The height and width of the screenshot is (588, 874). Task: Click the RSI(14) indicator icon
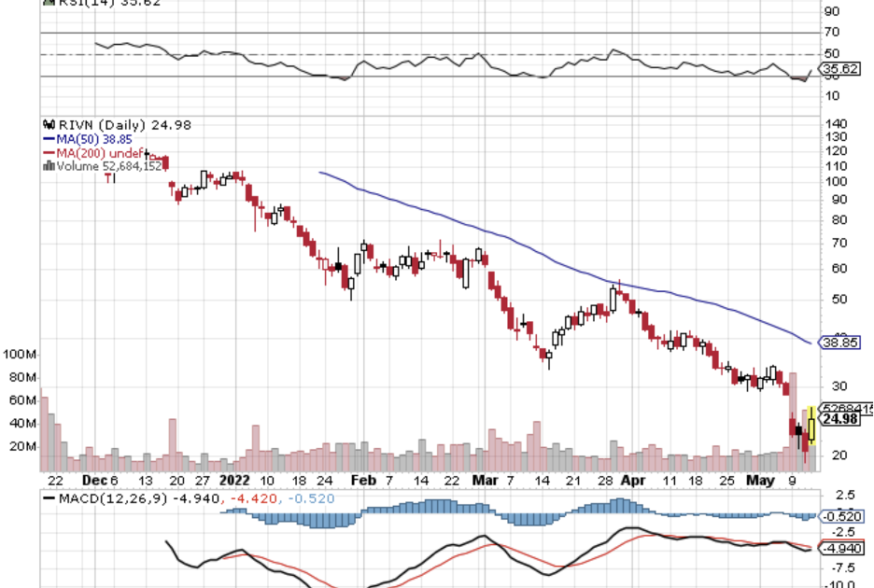tap(49, 3)
